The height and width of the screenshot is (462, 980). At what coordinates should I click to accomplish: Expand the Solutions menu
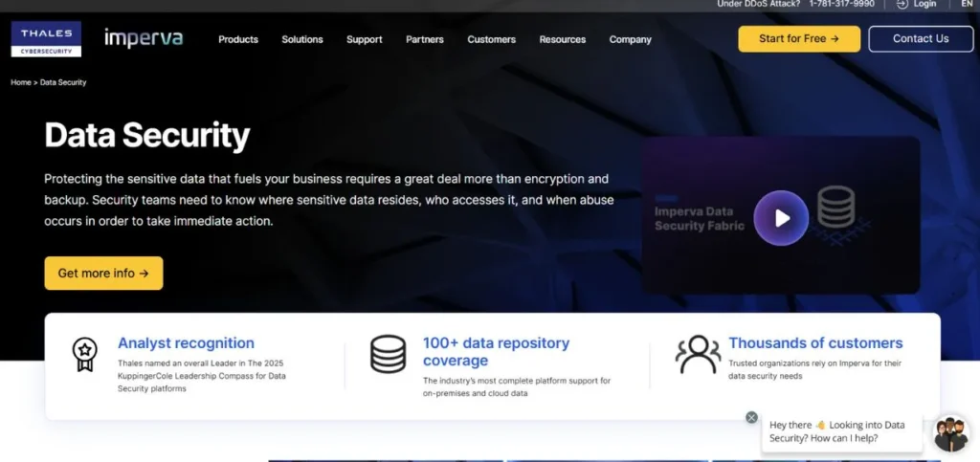tap(302, 39)
